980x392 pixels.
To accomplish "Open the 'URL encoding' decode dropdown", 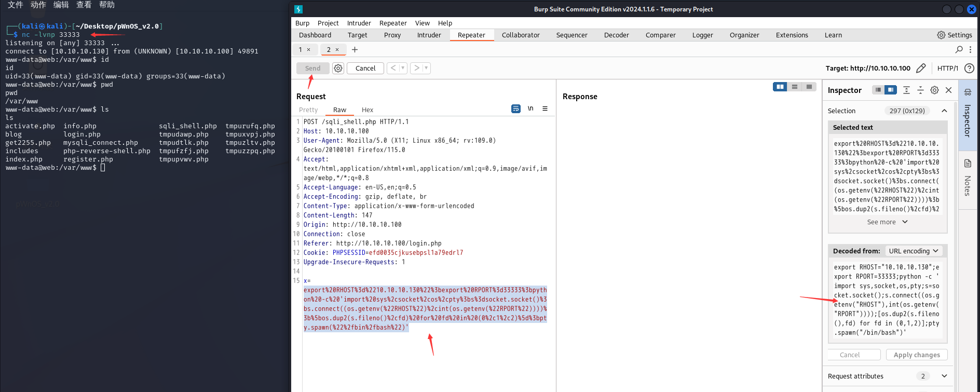I will point(913,251).
